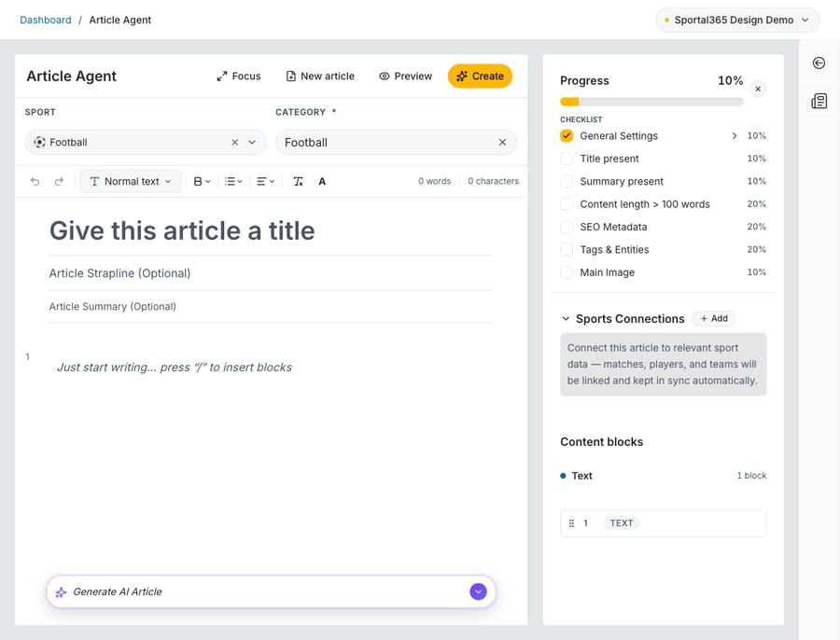
Task: Click the clear formatting icon
Action: point(299,182)
